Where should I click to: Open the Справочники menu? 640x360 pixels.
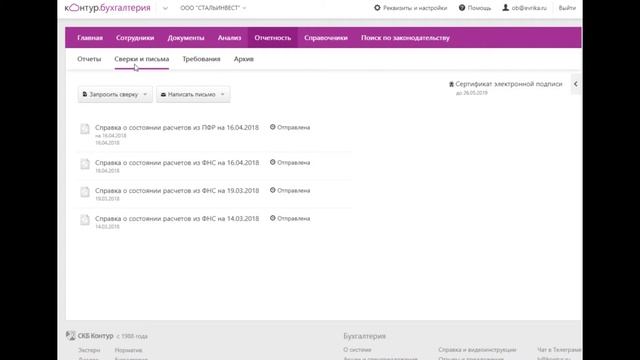tap(326, 38)
